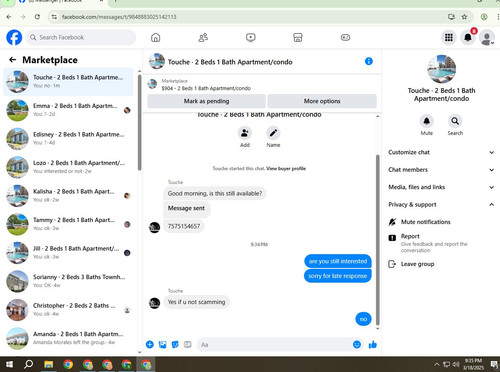Click the chat messages scrollbar
500x372 pixels.
(x=378, y=240)
